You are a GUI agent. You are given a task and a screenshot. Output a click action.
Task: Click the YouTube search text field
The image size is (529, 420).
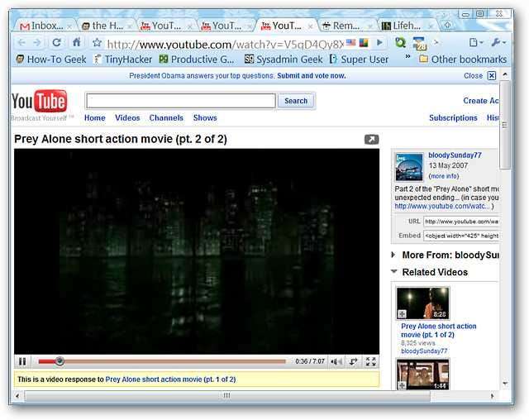pos(180,101)
